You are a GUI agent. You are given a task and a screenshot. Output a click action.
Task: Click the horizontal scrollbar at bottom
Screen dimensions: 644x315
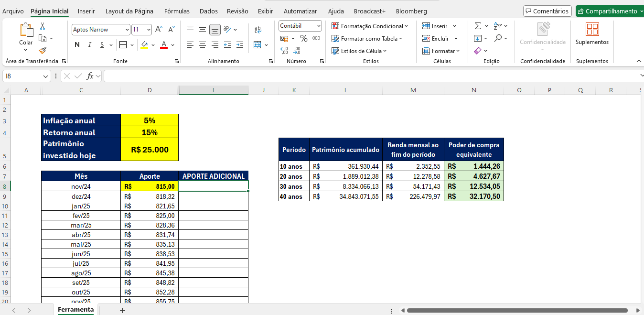(517, 310)
